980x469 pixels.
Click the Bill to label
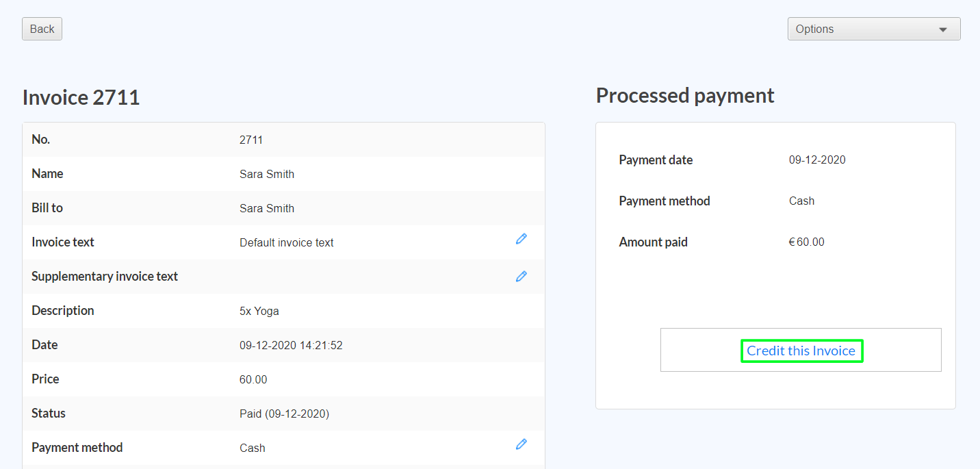47,208
